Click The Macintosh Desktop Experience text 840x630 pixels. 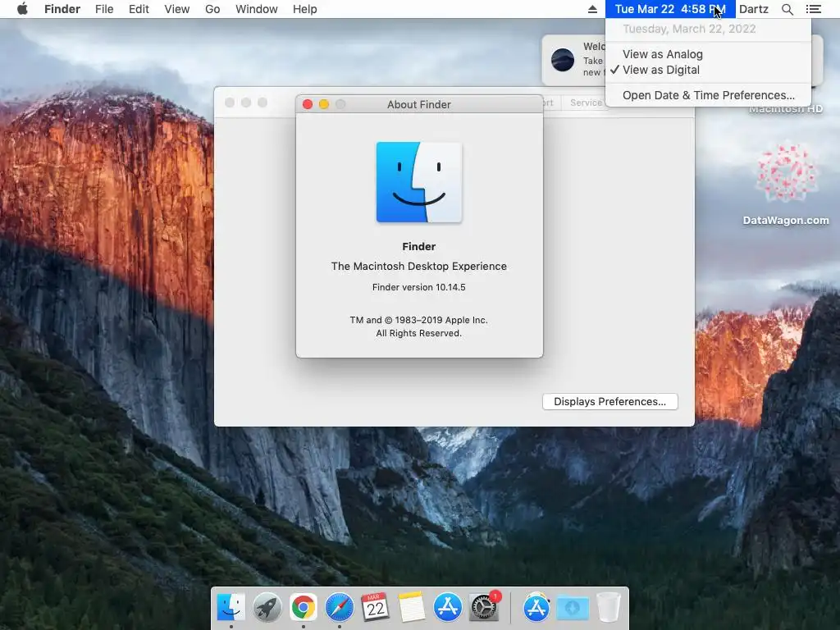tap(419, 267)
